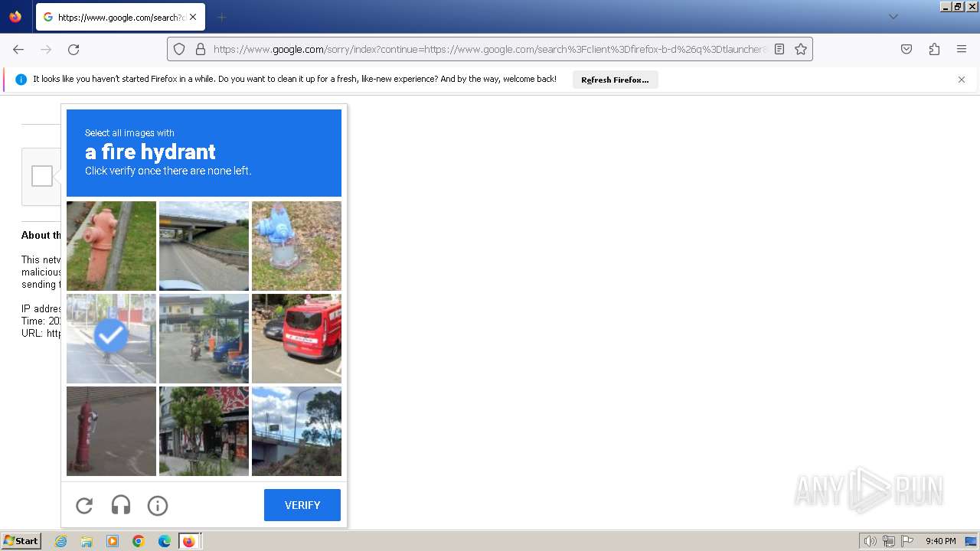Screen dimensions: 980x551
Task: Click the URL address bar
Action: click(488, 49)
